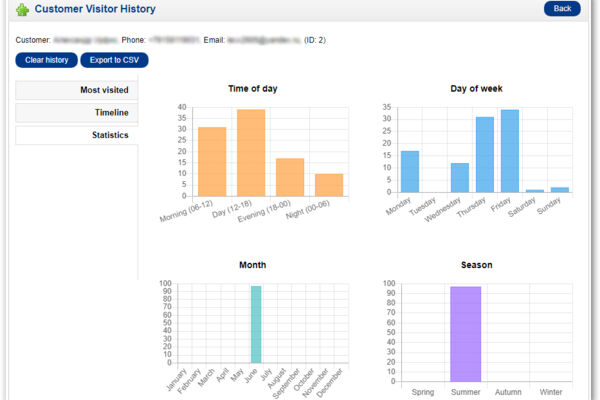Click the Summer purple bar in Season chart
This screenshot has height=400, width=600.
coord(466,334)
